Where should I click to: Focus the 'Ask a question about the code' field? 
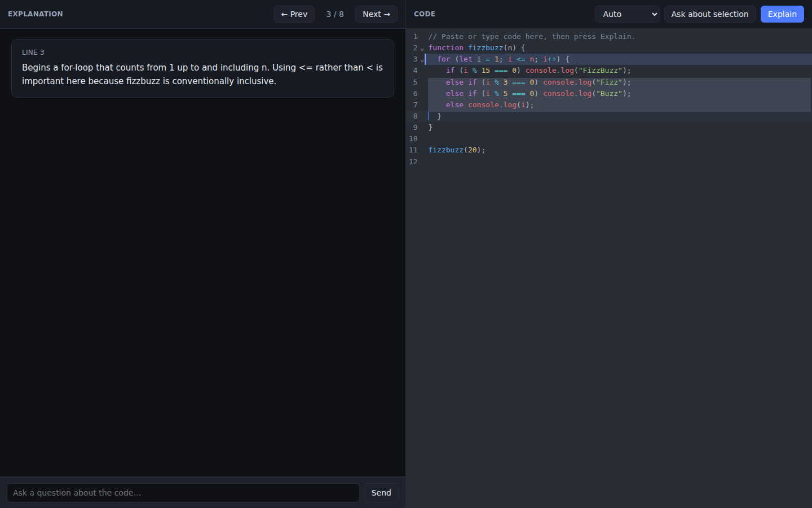[183, 493]
